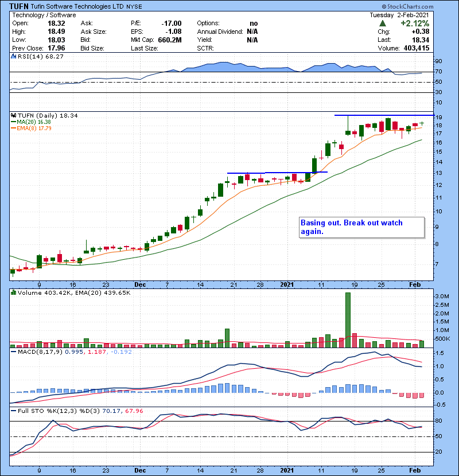Click the Low value 18.03
The image size is (459, 476).
[x=56, y=40]
